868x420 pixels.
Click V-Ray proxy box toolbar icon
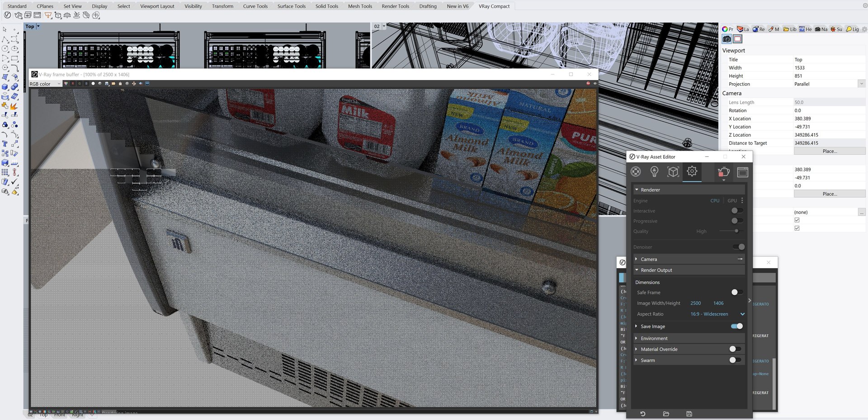tap(58, 15)
